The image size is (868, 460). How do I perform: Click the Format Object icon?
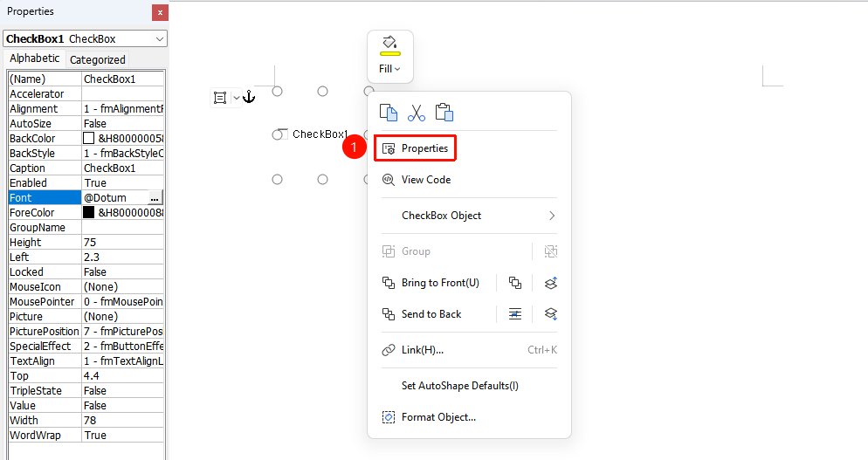pyautogui.click(x=389, y=417)
